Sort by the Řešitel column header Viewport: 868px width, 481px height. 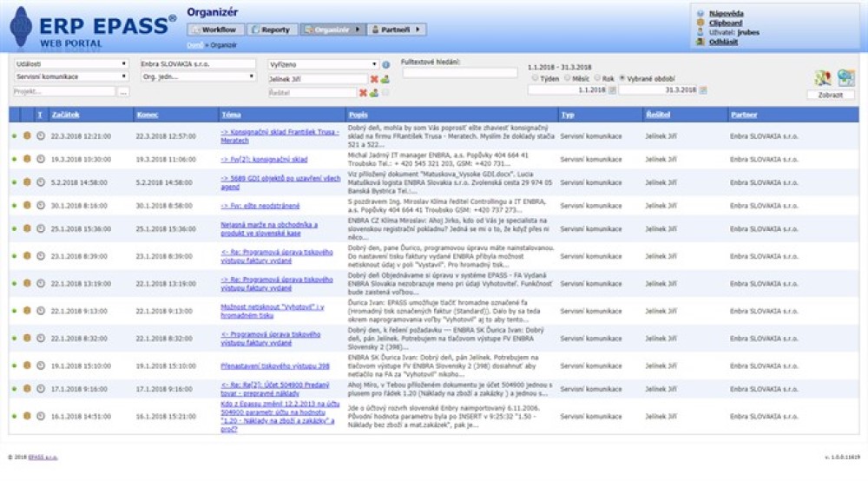(658, 115)
